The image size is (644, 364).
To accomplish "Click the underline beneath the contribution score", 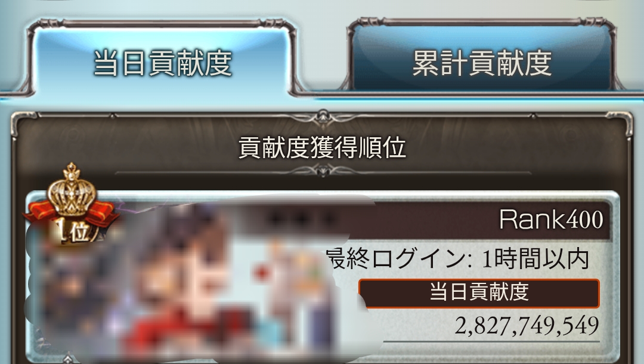I will coord(491,341).
